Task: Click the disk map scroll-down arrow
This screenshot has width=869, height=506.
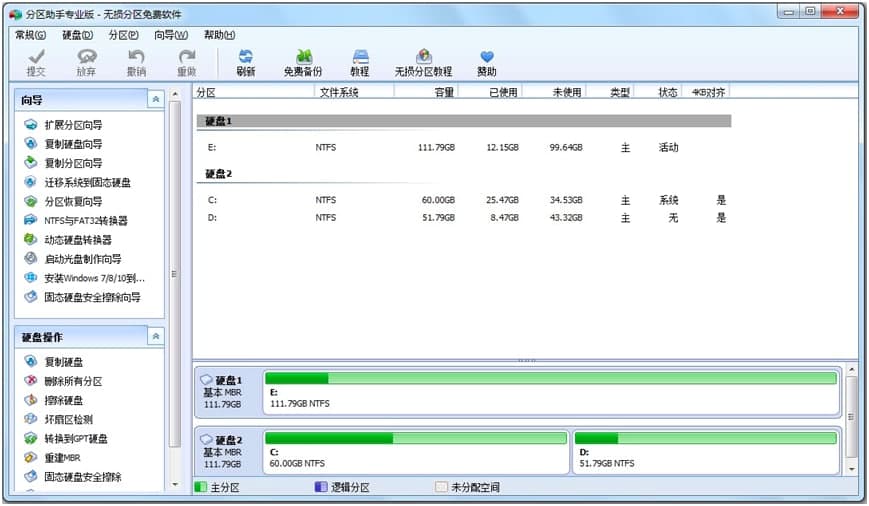Action: click(x=852, y=469)
